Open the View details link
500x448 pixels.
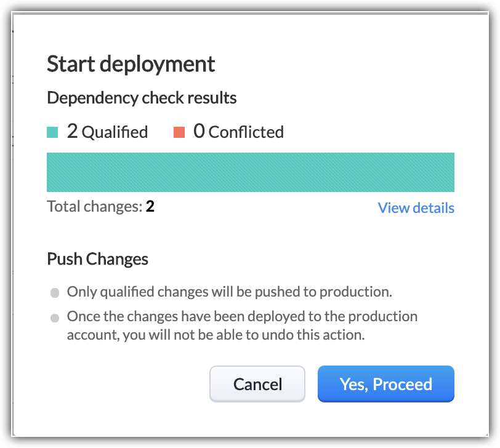click(416, 208)
